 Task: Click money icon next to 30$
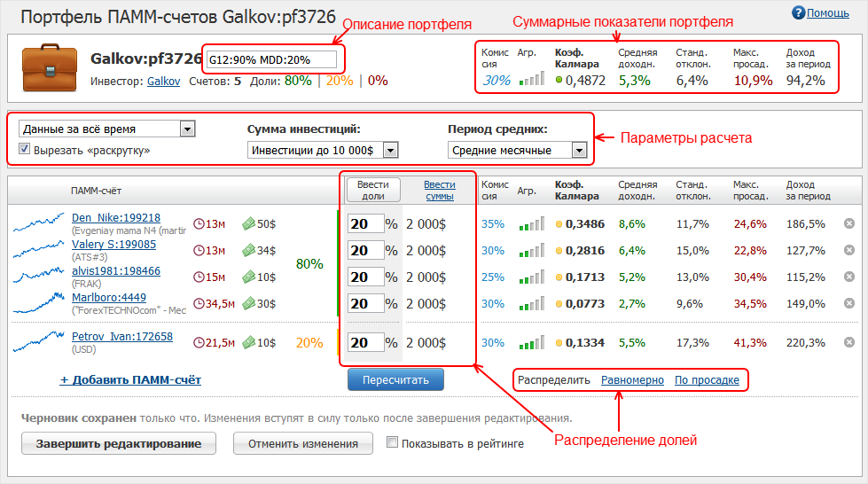point(248,303)
